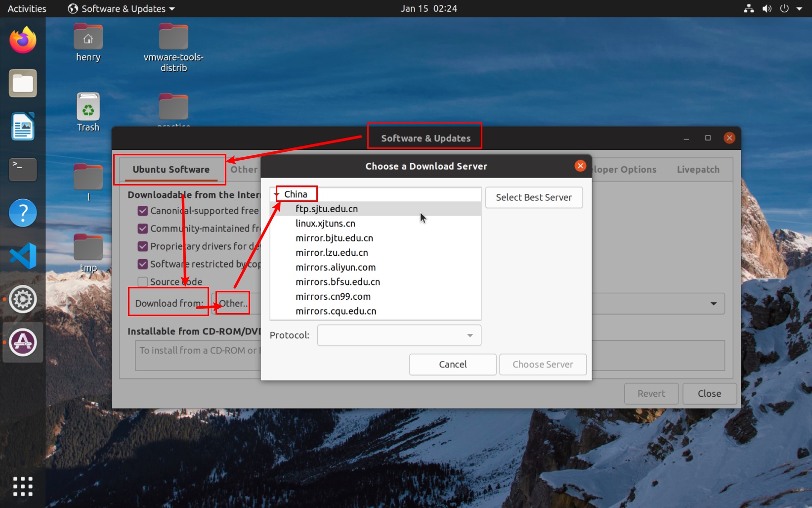The image size is (812, 508).
Task: Click the Choose Server button
Action: pos(543,365)
